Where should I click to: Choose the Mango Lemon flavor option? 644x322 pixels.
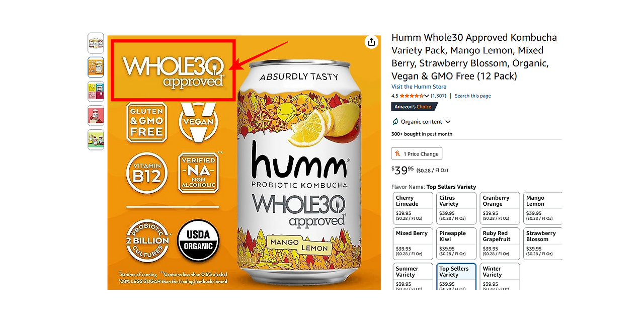coord(543,208)
